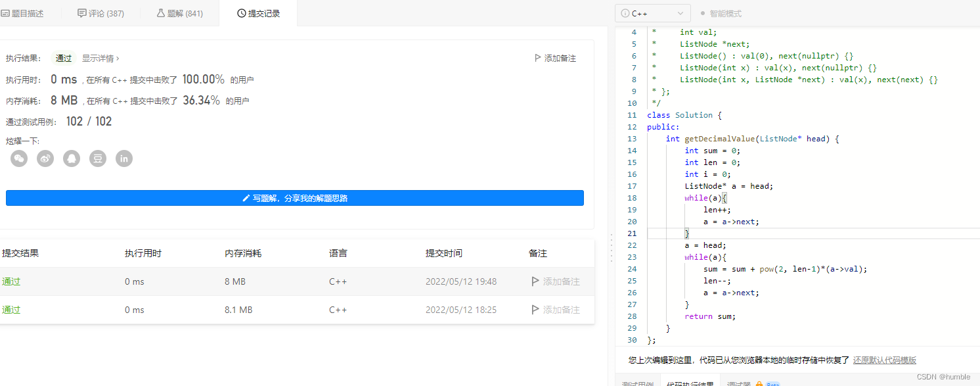Open the 题目描述 tab

coord(22,13)
